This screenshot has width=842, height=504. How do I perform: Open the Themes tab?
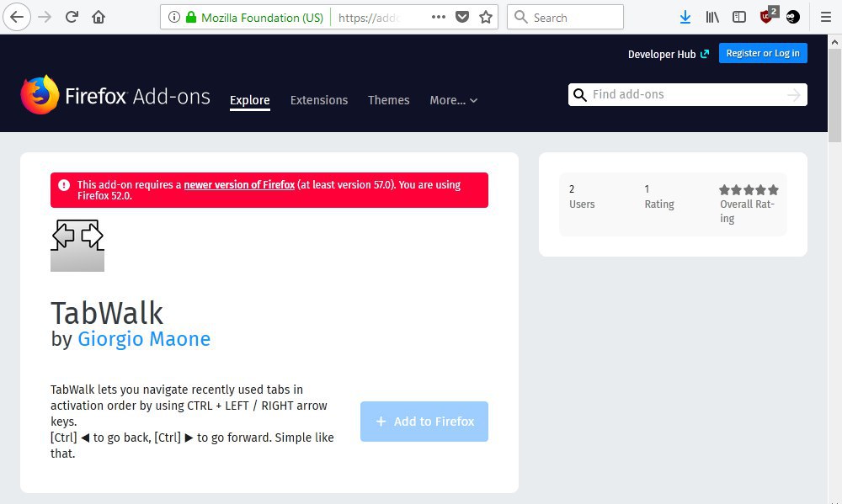(389, 100)
